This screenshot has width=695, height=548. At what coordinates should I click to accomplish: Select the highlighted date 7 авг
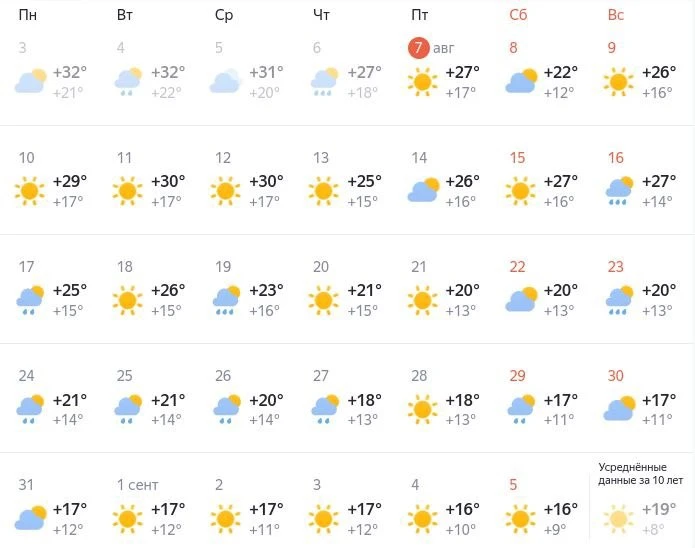[x=431, y=48]
